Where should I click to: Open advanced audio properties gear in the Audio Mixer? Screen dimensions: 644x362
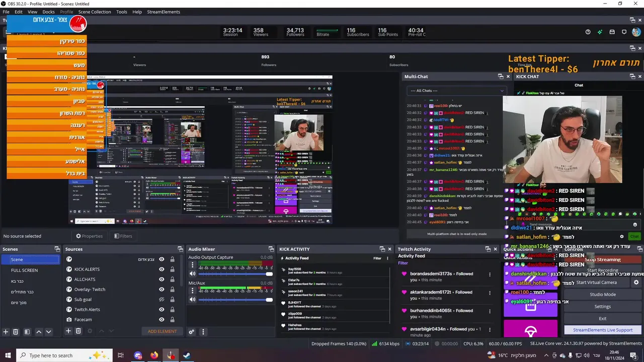click(x=192, y=332)
